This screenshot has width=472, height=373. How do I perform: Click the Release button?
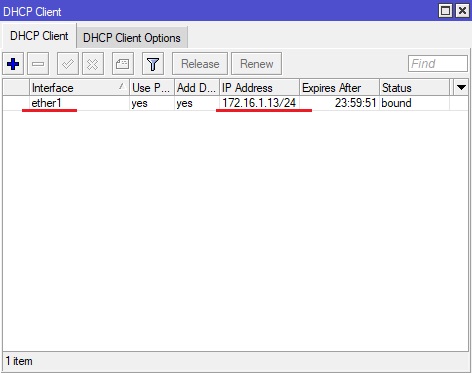pos(200,64)
